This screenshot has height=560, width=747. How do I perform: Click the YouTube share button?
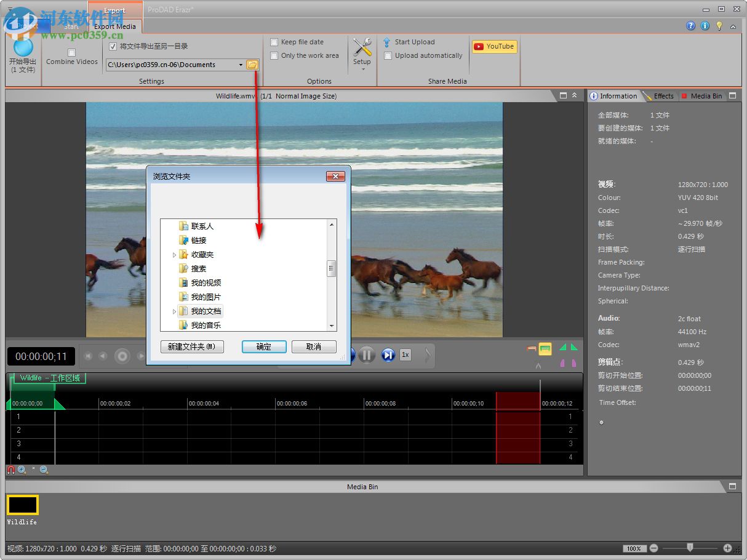point(494,46)
